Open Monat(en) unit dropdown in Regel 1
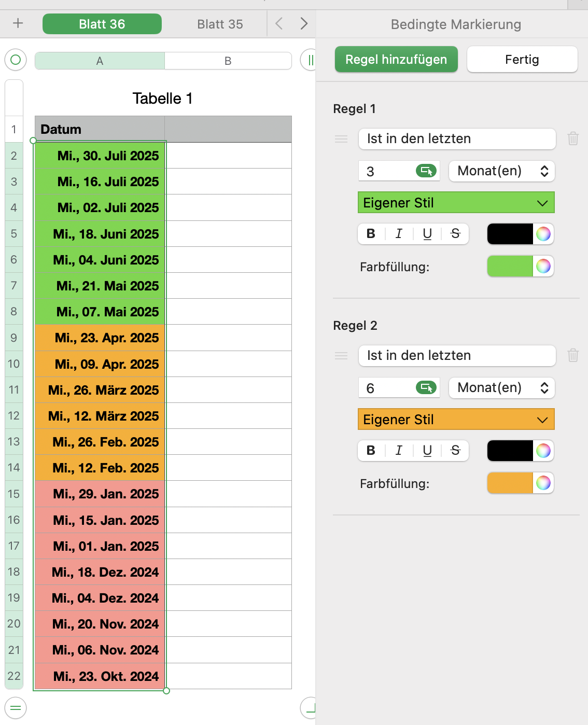The width and height of the screenshot is (588, 725). (x=501, y=171)
